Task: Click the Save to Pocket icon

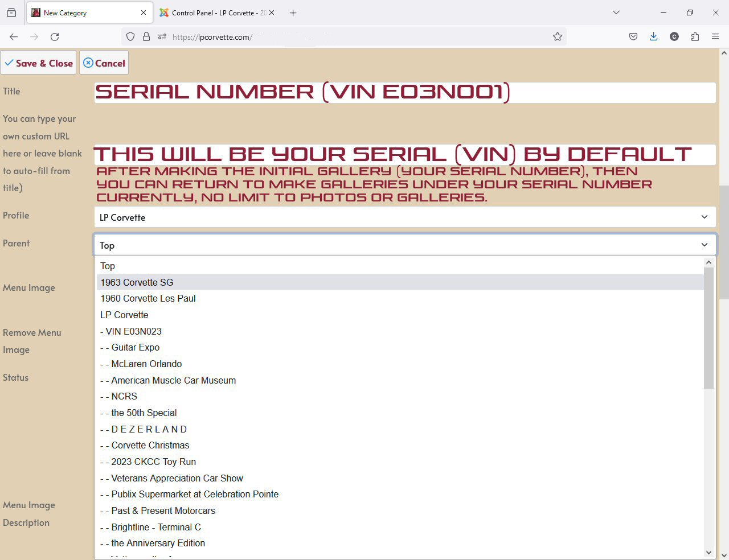Action: point(633,36)
